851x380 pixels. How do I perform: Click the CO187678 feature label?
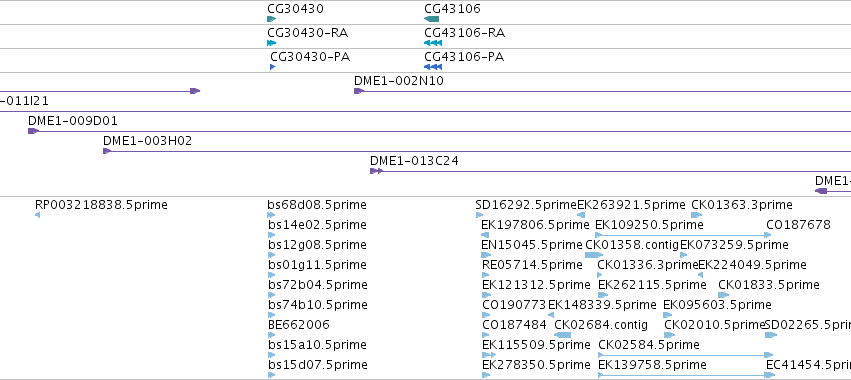(x=798, y=225)
